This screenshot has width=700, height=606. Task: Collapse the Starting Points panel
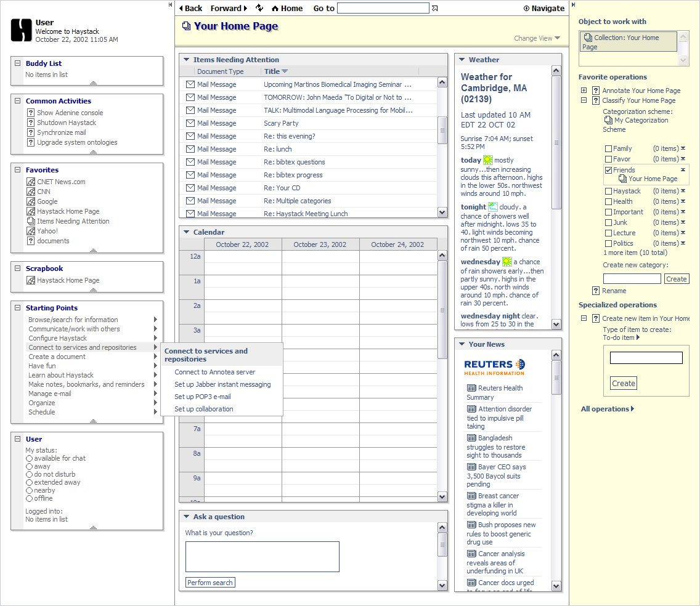click(17, 307)
